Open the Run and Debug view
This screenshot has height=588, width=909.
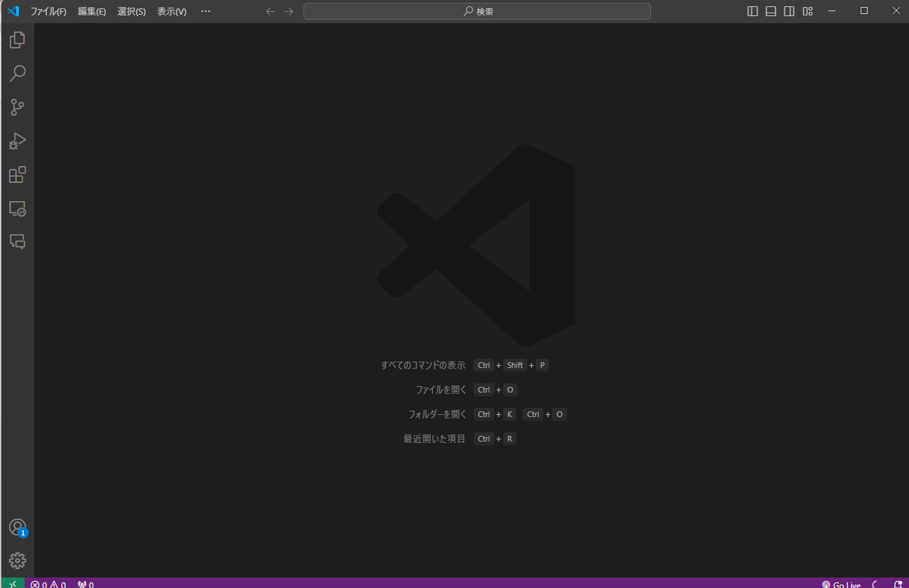pos(18,141)
